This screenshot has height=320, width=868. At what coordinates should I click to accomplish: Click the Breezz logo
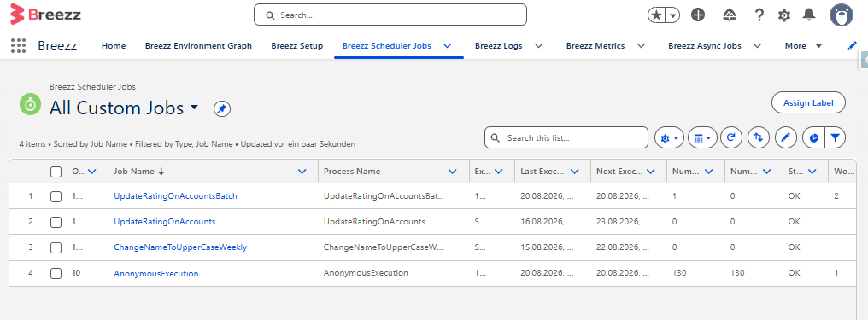[45, 15]
